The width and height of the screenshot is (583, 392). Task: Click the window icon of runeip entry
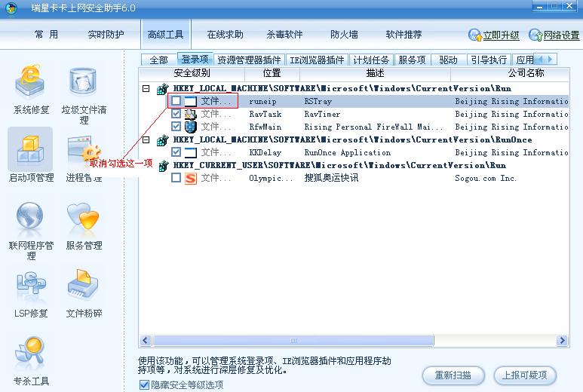(190, 101)
